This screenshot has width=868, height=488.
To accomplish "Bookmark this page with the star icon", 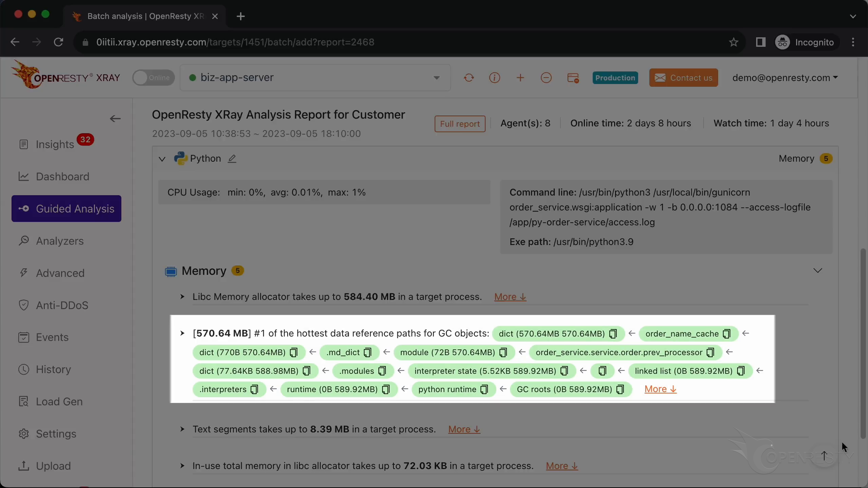I will pos(734,42).
